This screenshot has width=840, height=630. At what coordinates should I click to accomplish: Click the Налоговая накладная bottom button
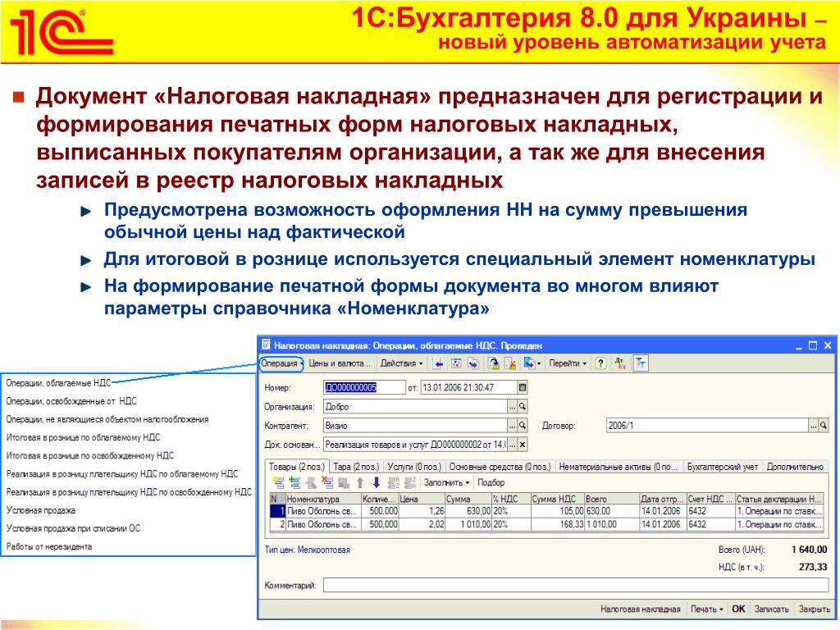(x=640, y=609)
